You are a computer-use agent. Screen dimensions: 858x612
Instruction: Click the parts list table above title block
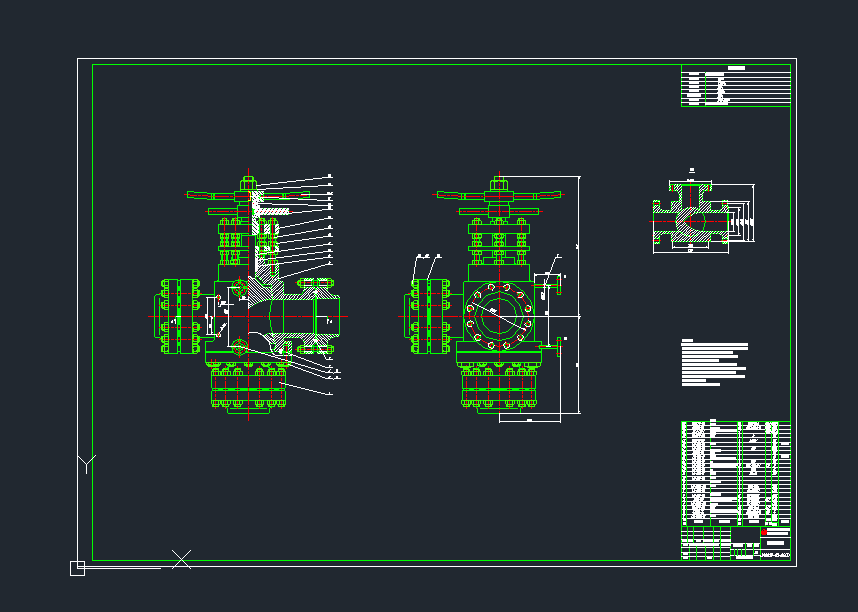(x=735, y=472)
